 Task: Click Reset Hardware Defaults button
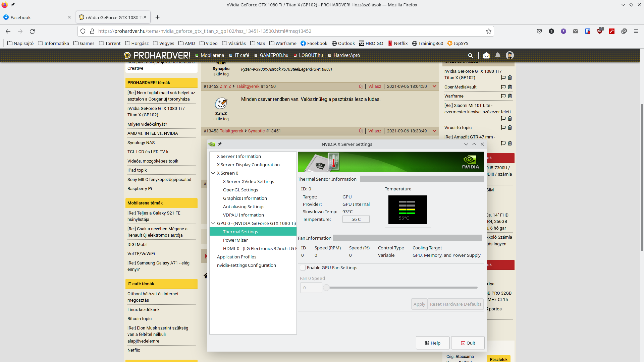pos(455,304)
